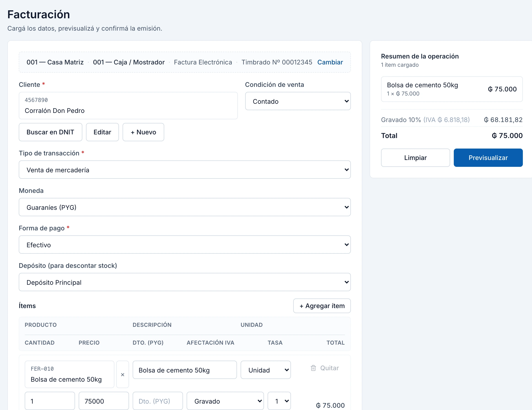This screenshot has height=410, width=532.
Task: Click the item description text field
Action: 185,370
